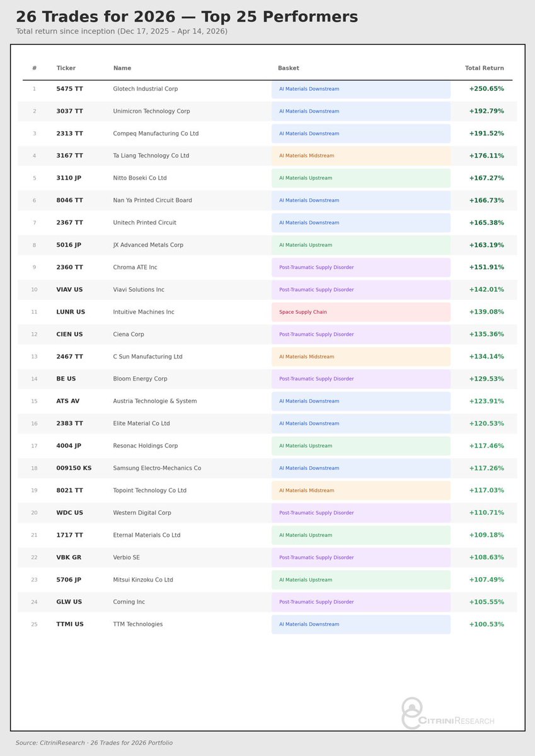535x756 pixels.
Task: Select ticker BE US
Action: (x=66, y=379)
